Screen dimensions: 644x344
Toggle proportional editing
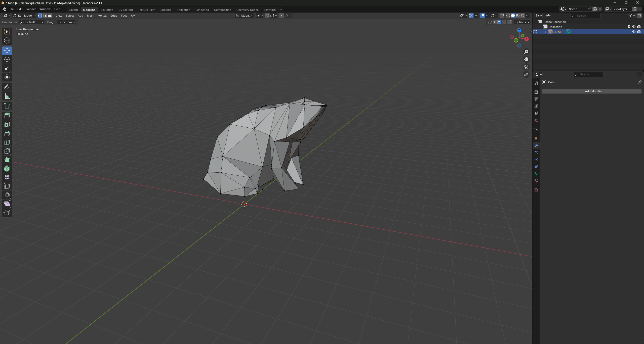[x=281, y=16]
